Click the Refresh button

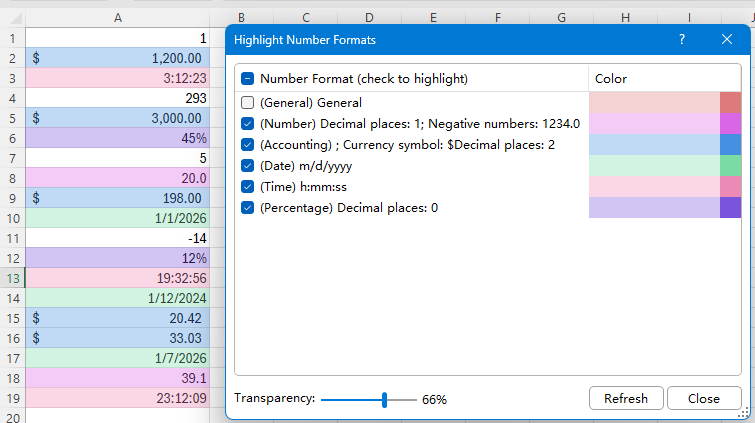pyautogui.click(x=626, y=398)
